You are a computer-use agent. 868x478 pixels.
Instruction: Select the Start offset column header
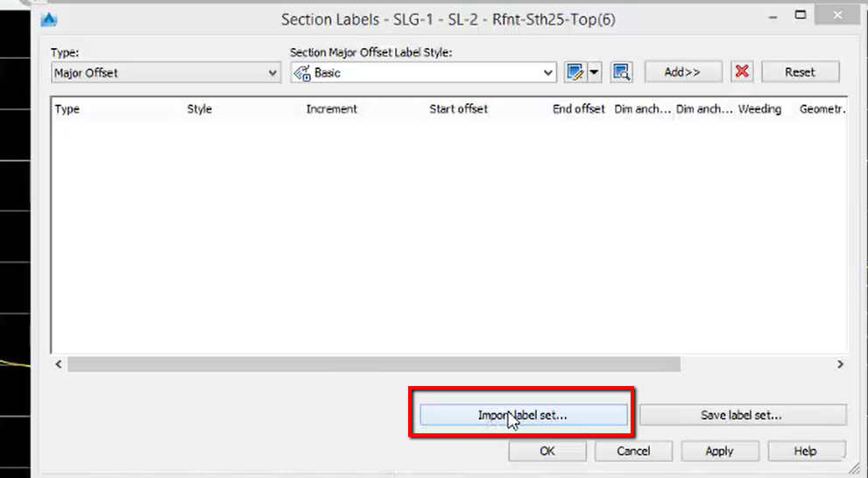[x=458, y=109]
